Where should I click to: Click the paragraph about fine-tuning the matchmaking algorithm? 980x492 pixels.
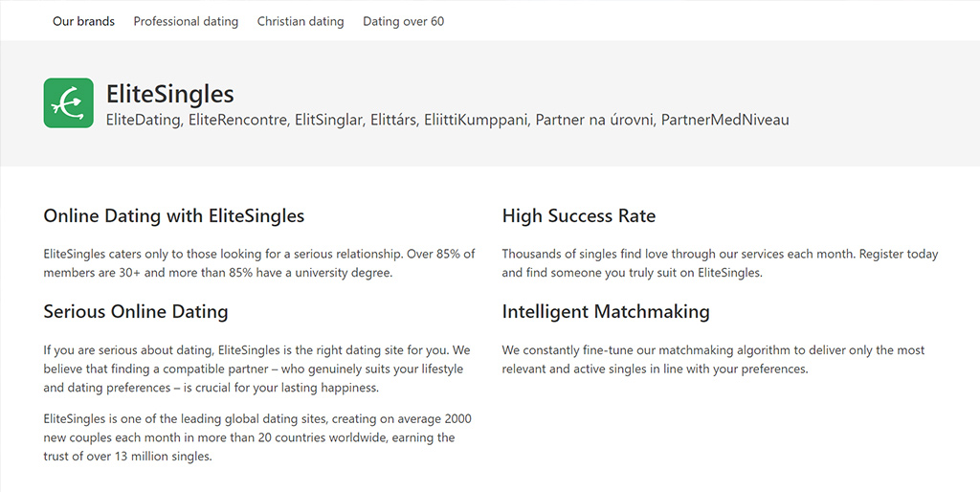tap(713, 360)
